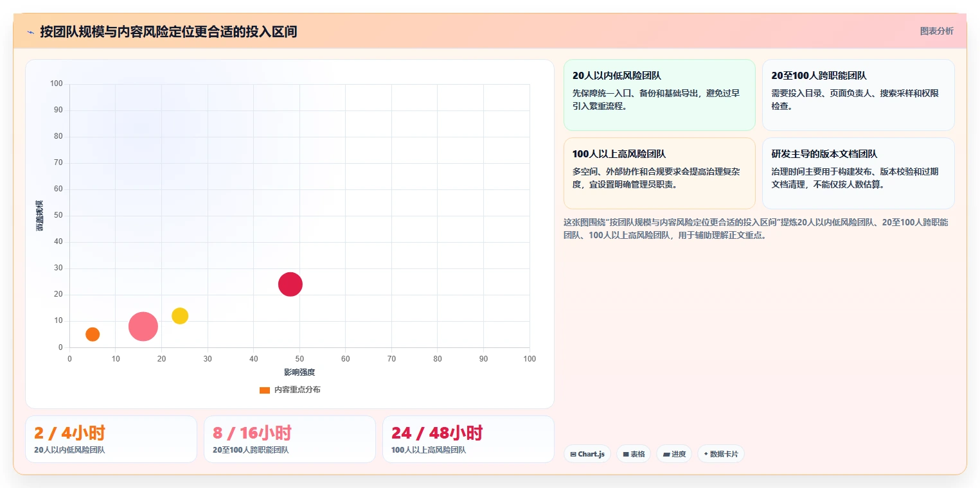Open the 100人以上高风险团队 info card

(x=659, y=173)
